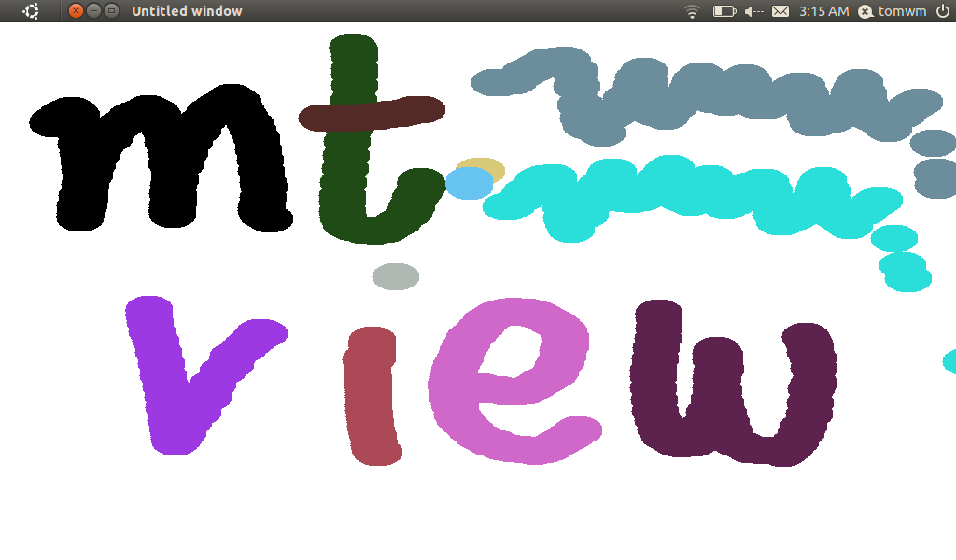Click the "Untitled window" title text
Screen dimensions: 956x560
tap(187, 11)
